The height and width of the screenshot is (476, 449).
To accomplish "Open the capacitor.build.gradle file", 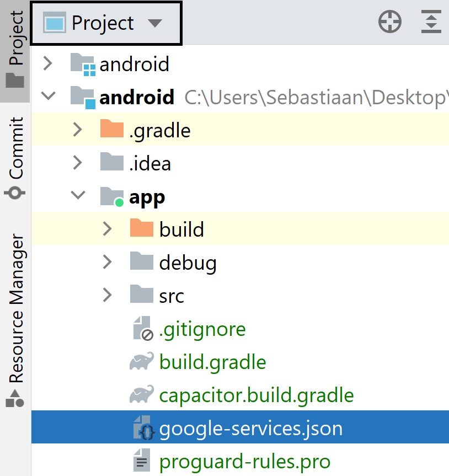I will (256, 394).
